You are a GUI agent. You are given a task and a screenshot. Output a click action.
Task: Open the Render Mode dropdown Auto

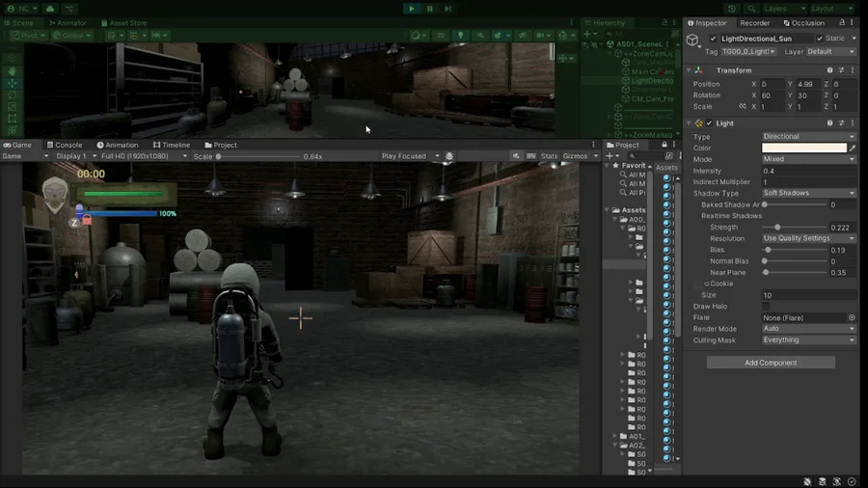click(x=809, y=329)
